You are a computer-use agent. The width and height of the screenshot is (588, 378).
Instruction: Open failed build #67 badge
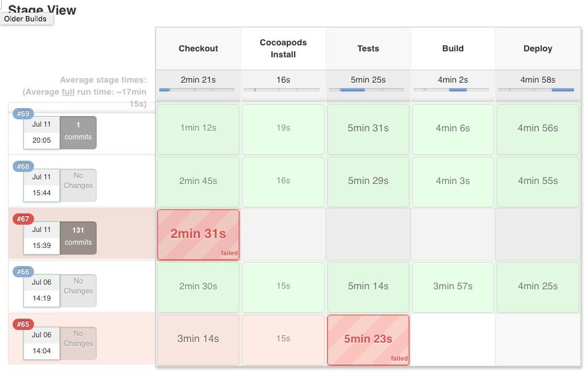pos(23,219)
